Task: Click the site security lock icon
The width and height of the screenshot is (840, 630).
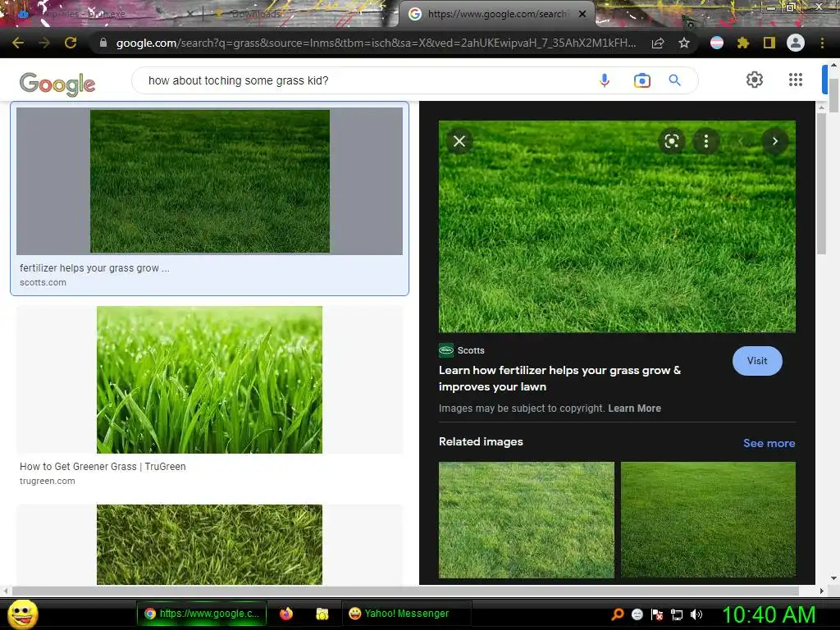Action: click(103, 43)
